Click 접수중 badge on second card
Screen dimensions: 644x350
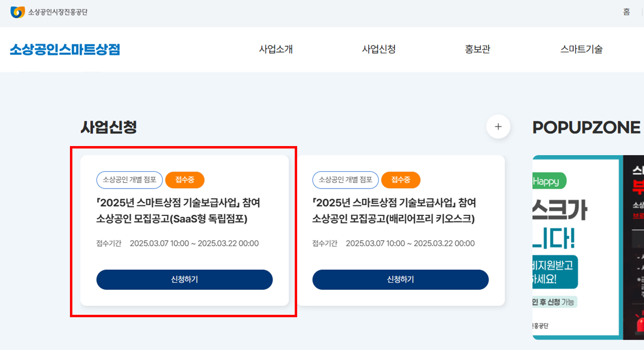tap(401, 180)
